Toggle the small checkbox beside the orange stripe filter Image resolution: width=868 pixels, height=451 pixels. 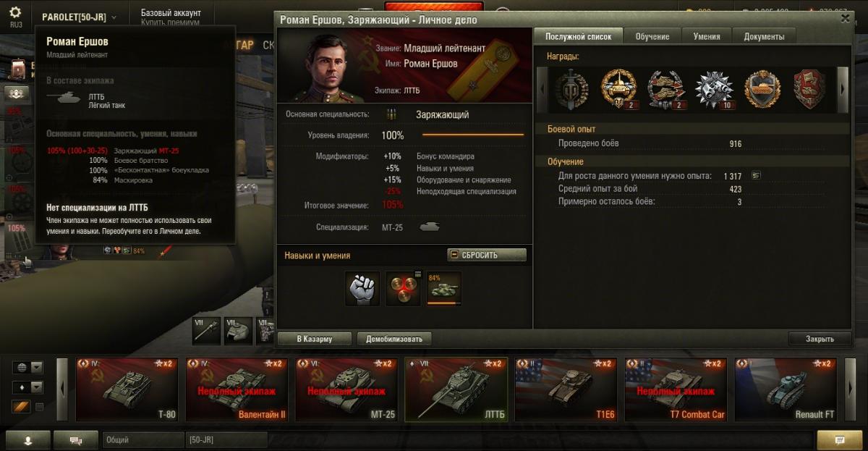point(39,407)
